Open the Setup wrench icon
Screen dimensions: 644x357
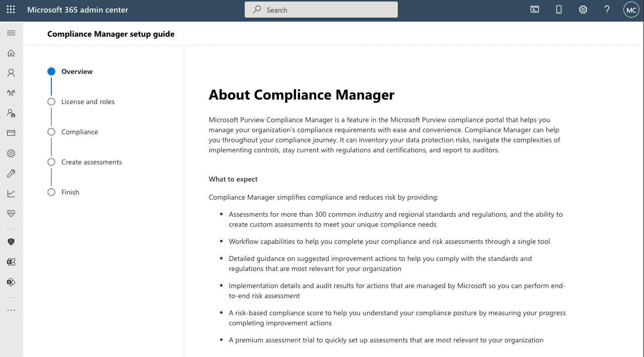11,173
